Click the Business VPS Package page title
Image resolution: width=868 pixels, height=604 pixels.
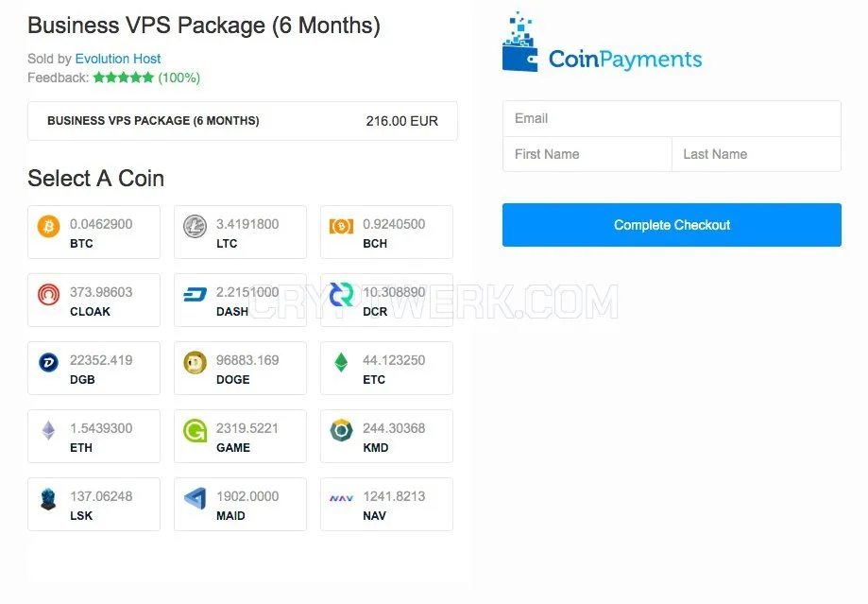point(204,26)
